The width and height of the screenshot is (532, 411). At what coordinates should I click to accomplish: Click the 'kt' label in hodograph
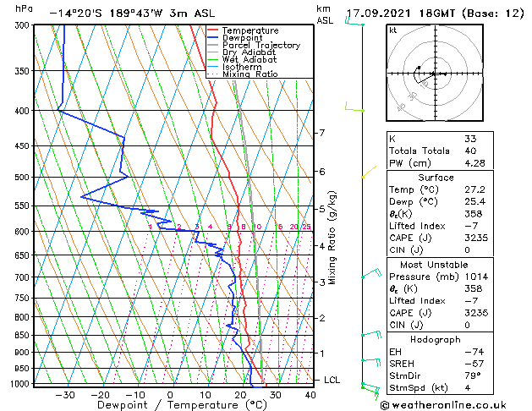click(x=393, y=30)
